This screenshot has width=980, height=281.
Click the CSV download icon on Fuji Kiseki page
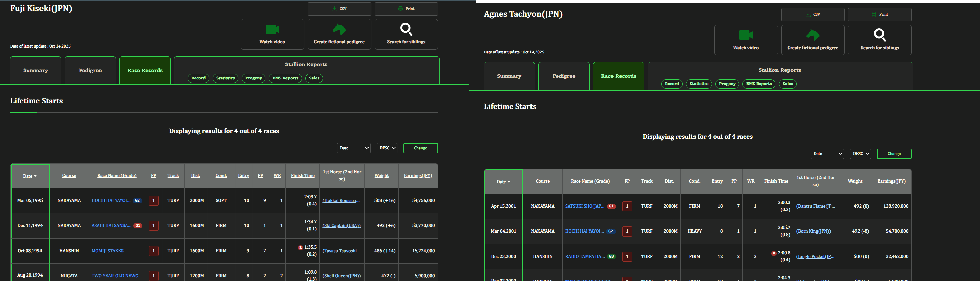[x=334, y=9]
